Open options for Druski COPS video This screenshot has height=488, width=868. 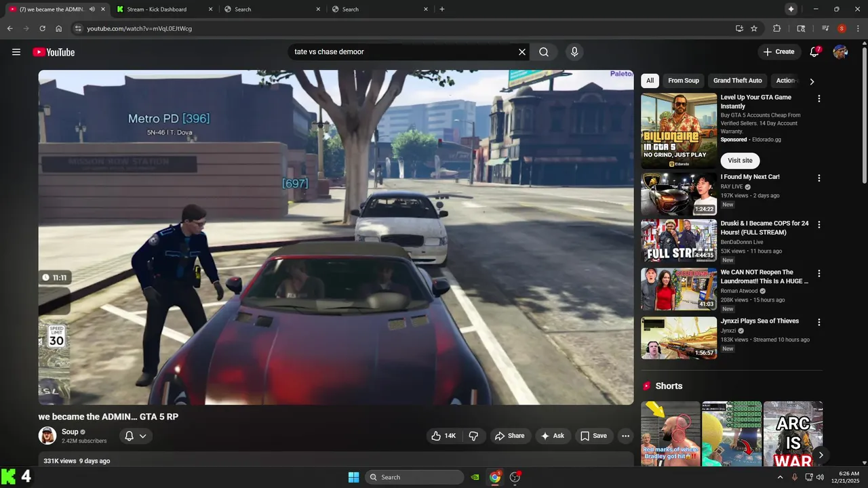[818, 224]
